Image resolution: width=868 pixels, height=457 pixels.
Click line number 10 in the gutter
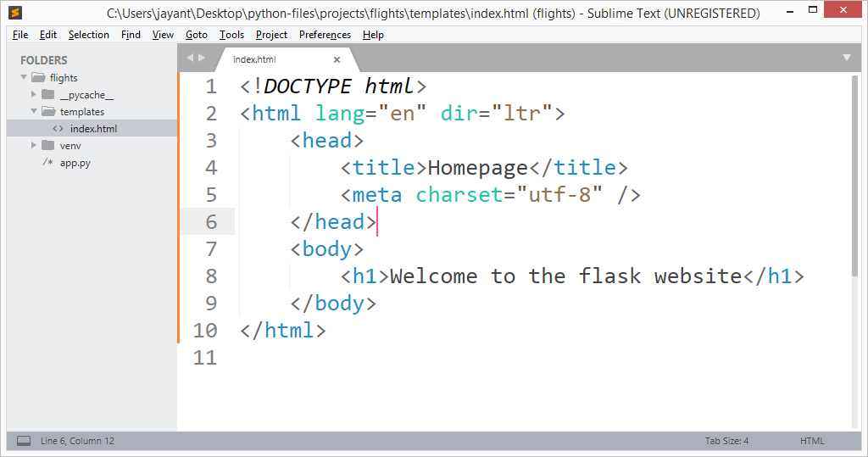click(205, 331)
